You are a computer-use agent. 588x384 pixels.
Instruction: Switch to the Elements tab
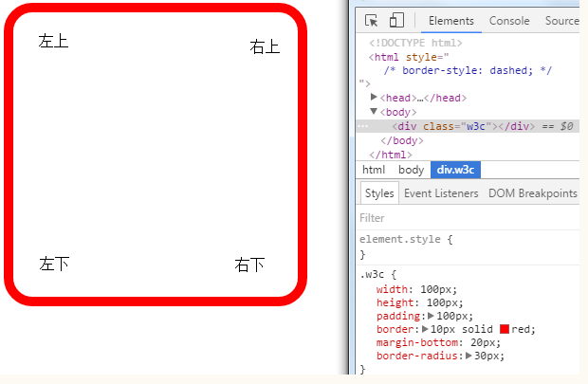point(451,21)
